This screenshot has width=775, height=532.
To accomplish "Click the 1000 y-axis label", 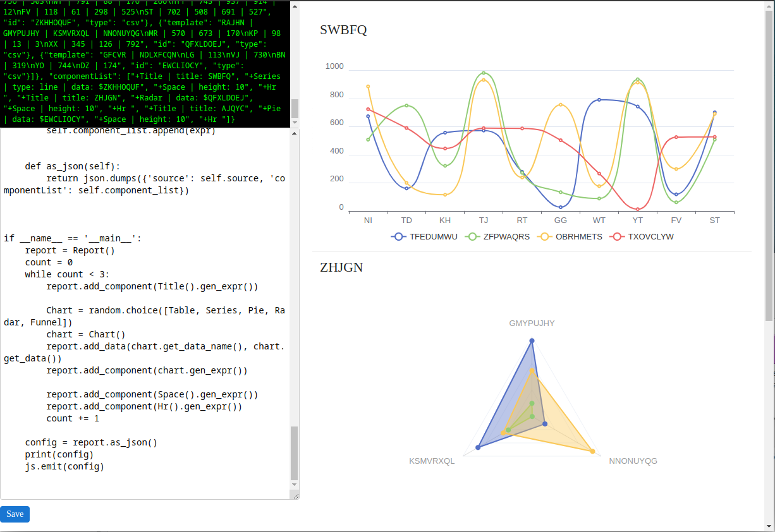I will point(334,66).
